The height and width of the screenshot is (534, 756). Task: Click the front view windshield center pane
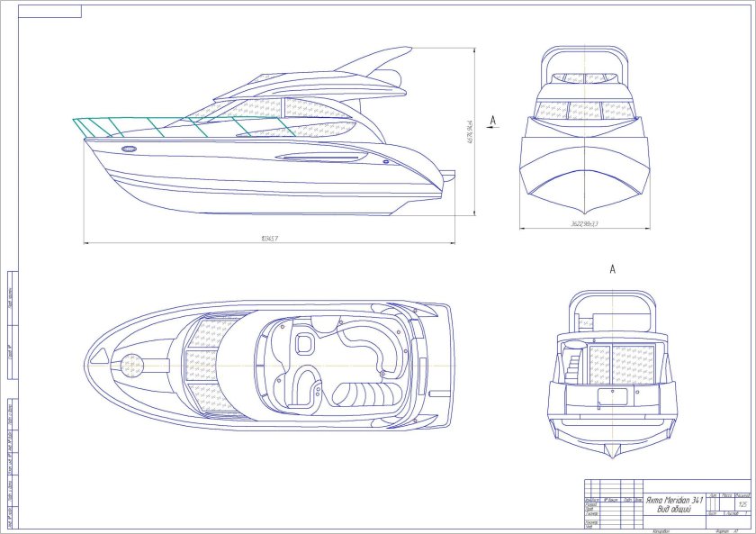coord(586,111)
